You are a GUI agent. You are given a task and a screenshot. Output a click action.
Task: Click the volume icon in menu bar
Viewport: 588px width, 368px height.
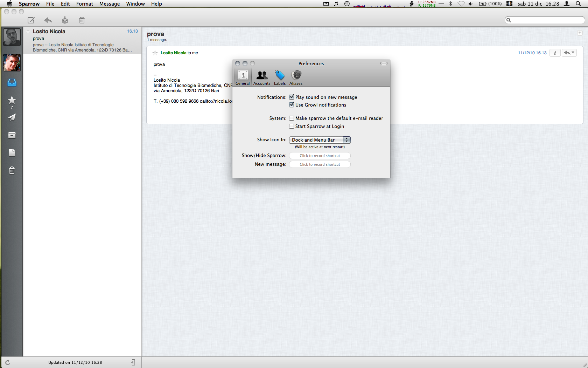pyautogui.click(x=471, y=4)
